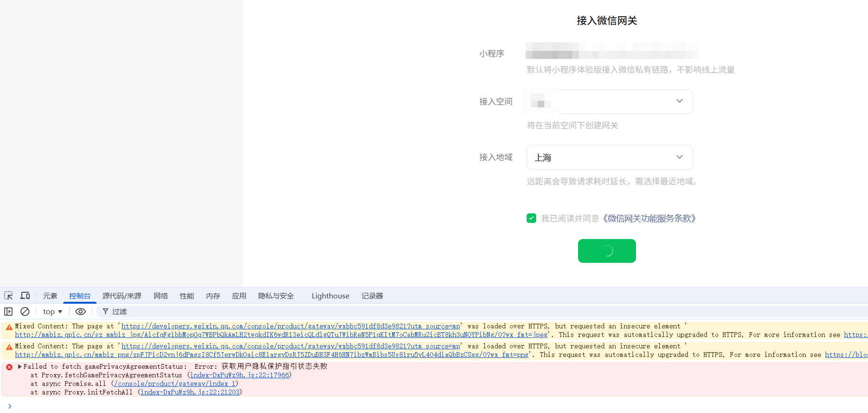This screenshot has height=413, width=868.
Task: Create live expression eye icon
Action: [81, 311]
